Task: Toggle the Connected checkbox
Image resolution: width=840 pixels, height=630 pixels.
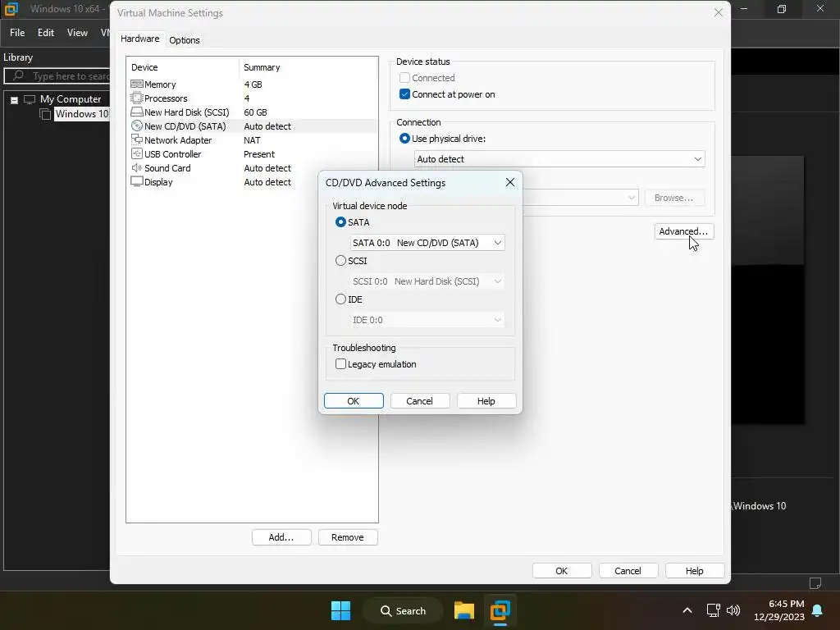Action: pos(405,78)
